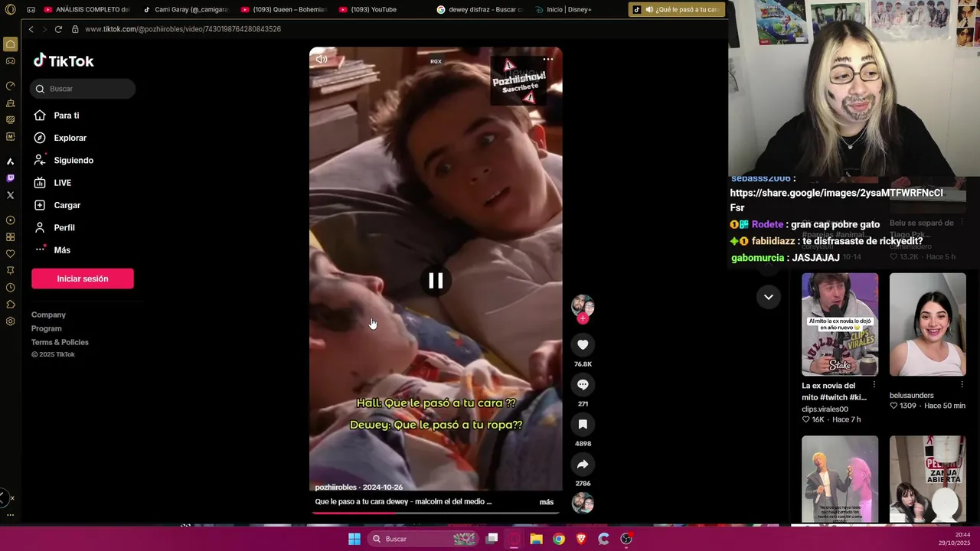Pause the video using center pause button

(436, 281)
